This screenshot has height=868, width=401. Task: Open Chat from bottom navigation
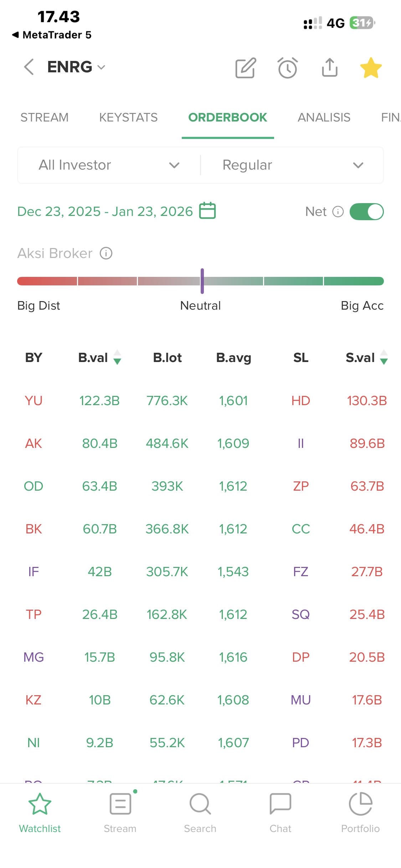280,804
